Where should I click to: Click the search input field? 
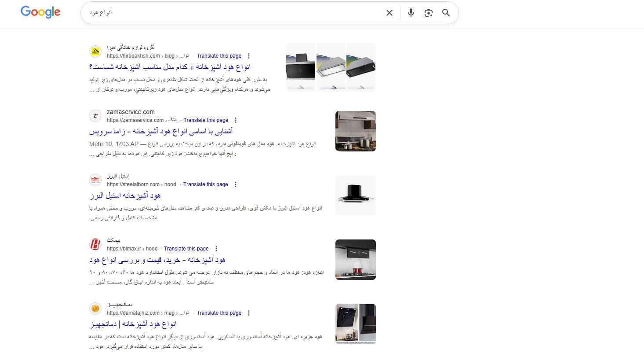233,13
